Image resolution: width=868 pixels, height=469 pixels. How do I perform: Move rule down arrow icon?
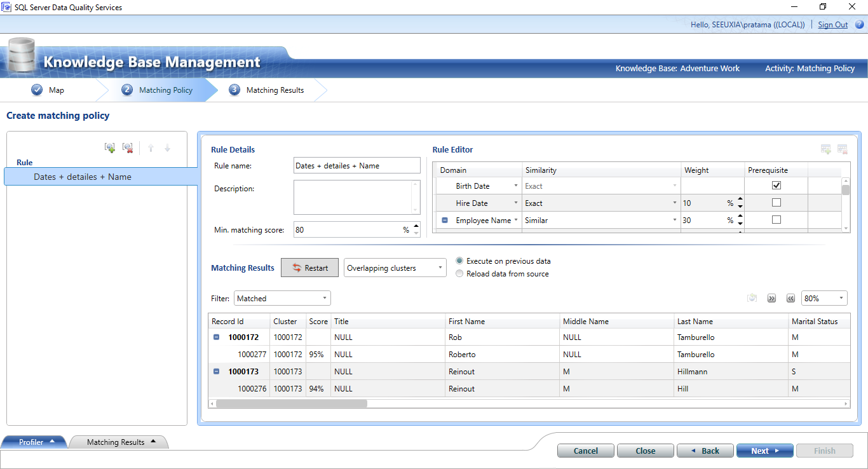167,148
